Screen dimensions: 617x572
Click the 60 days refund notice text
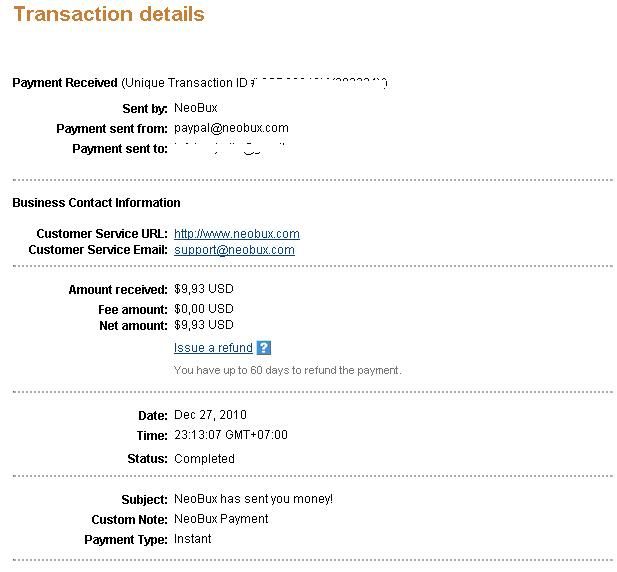(x=288, y=370)
